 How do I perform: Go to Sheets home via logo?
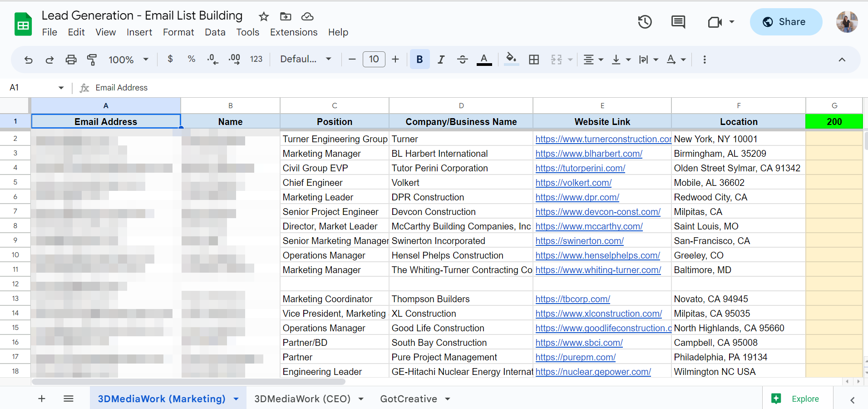point(23,25)
